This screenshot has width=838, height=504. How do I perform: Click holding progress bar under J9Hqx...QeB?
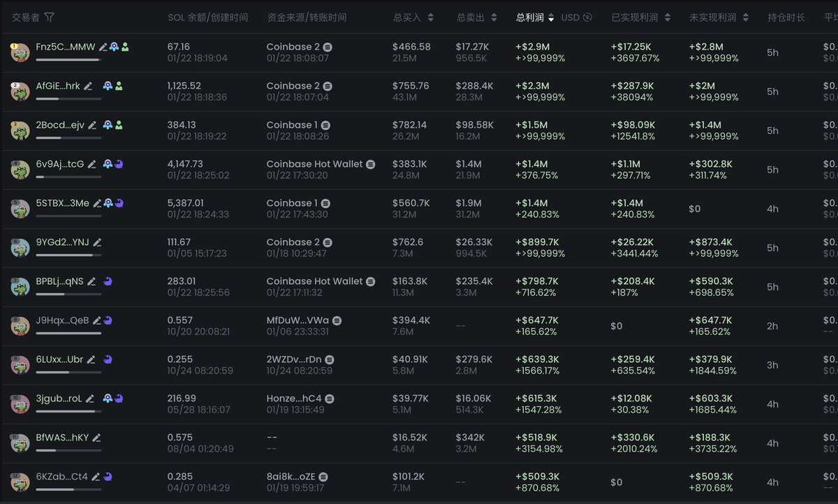point(68,333)
